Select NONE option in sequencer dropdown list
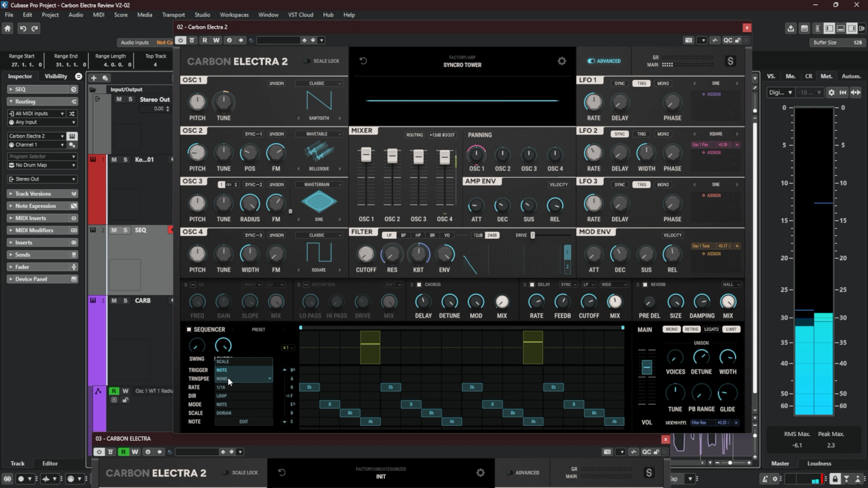868x488 pixels. (244, 378)
